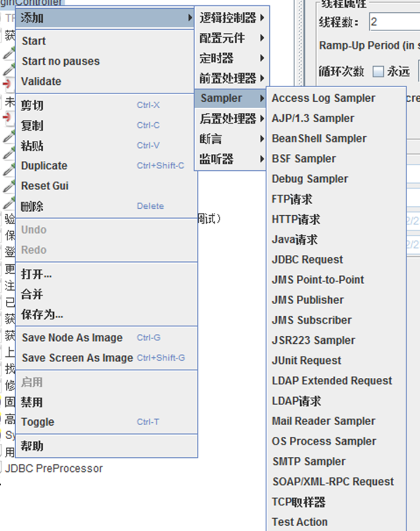The height and width of the screenshot is (531, 420).
Task: Expand the 前置处理器 submenu
Action: [232, 78]
